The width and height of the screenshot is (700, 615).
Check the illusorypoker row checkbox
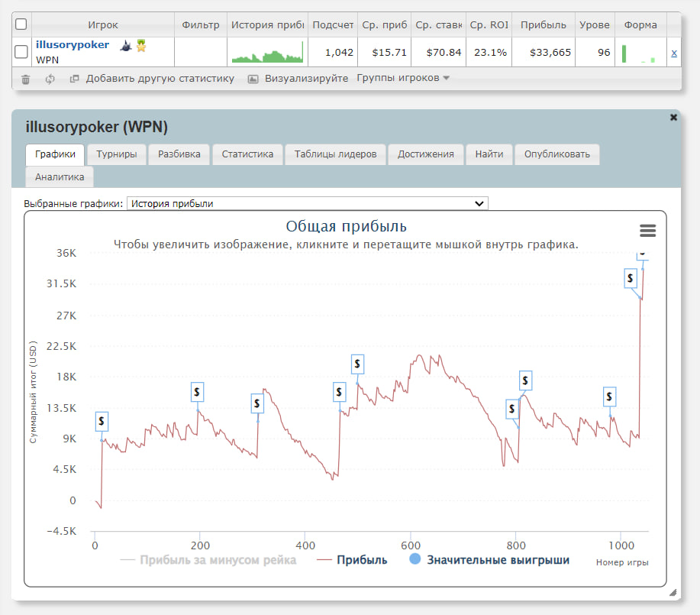point(21,52)
